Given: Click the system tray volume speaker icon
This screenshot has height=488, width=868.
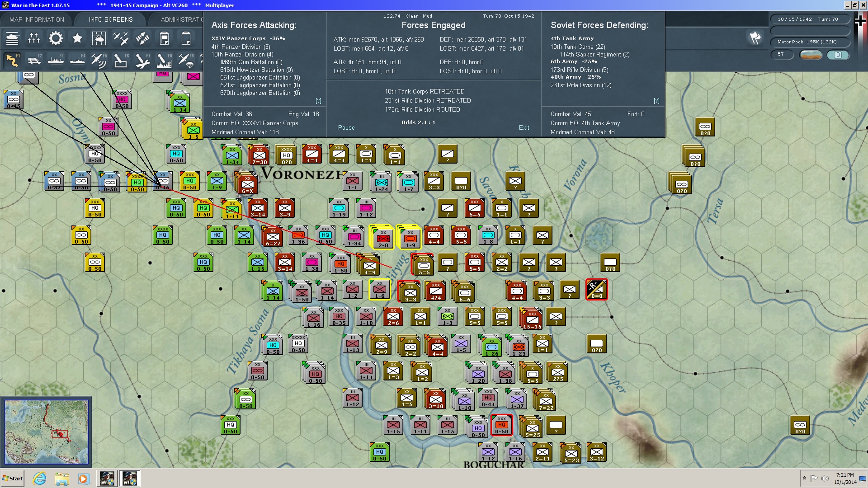Looking at the screenshot, I should 825,479.
